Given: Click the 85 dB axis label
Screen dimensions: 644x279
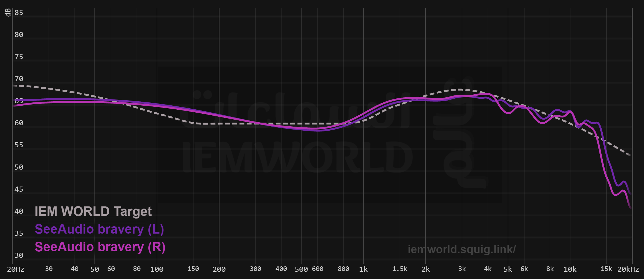Looking at the screenshot, I should [x=19, y=13].
